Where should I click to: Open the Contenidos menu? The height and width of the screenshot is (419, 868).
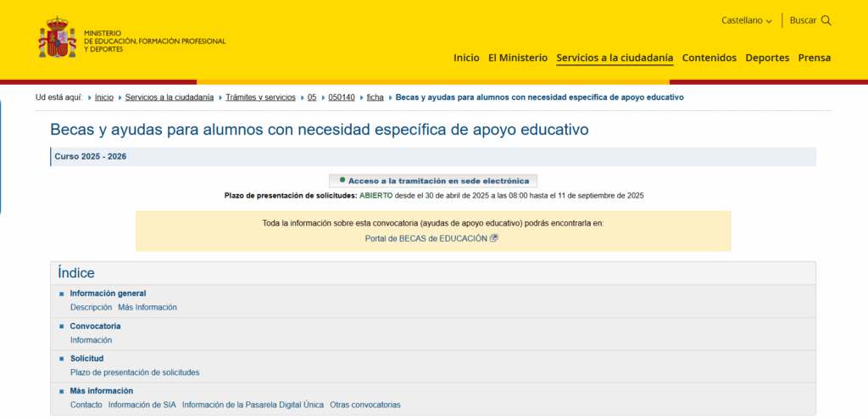[709, 58]
